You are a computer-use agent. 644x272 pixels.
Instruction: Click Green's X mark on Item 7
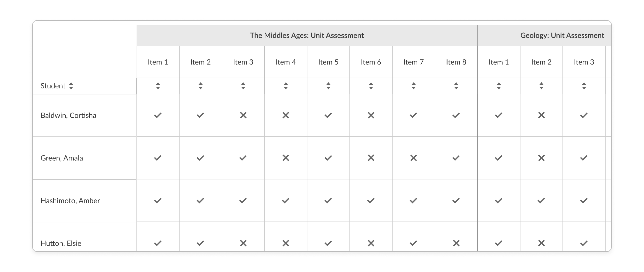[x=413, y=158]
